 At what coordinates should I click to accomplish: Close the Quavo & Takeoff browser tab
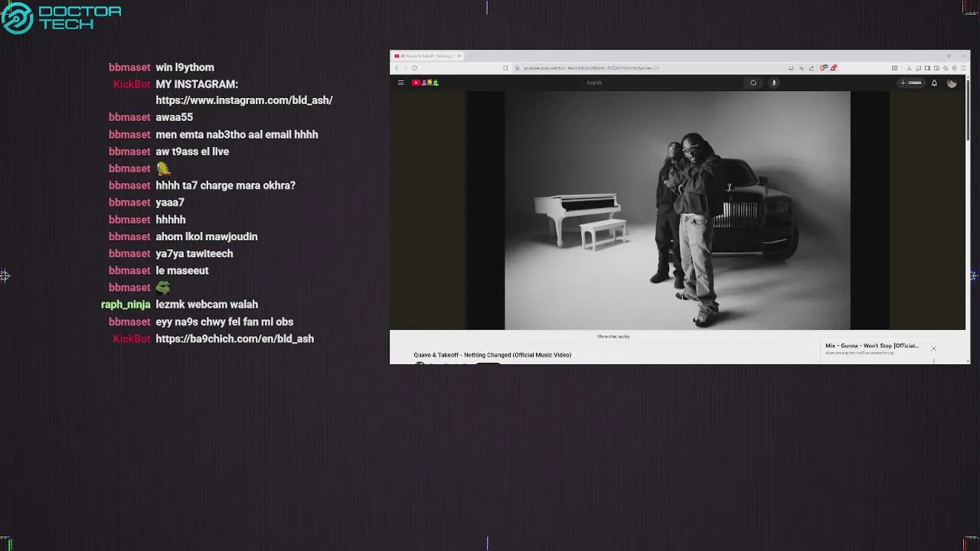pyautogui.click(x=459, y=56)
